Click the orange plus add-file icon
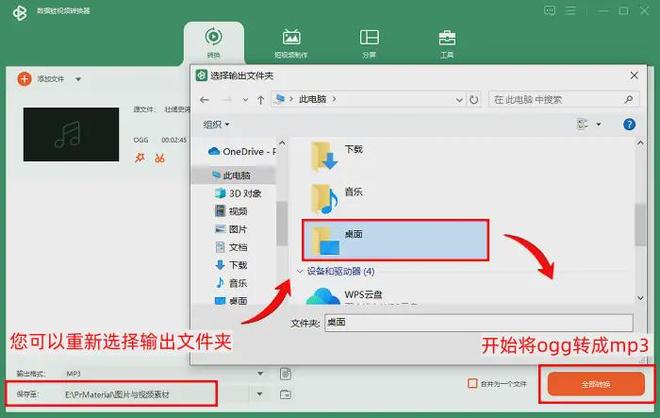Image resolution: width=660 pixels, height=418 pixels. pyautogui.click(x=24, y=79)
